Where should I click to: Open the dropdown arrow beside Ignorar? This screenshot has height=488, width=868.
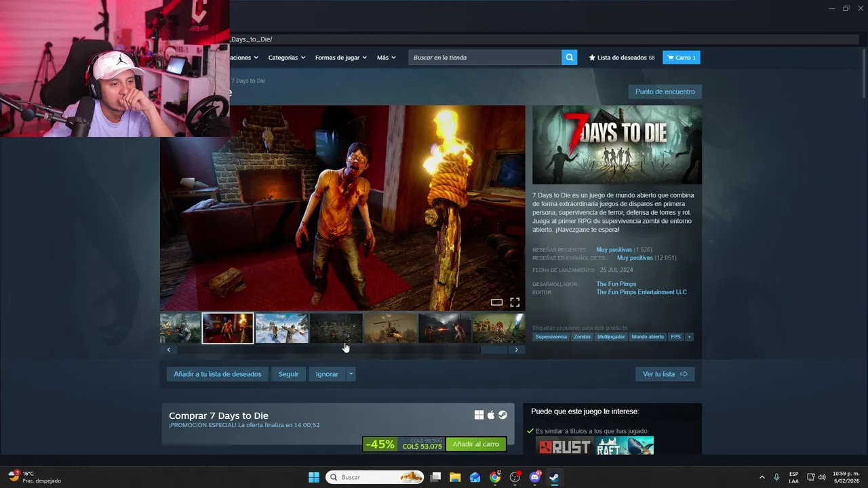click(351, 374)
